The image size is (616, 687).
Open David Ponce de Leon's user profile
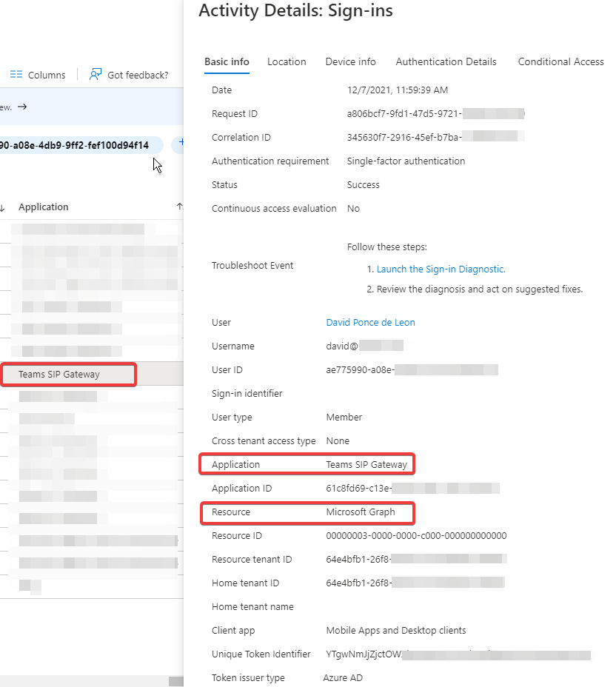[370, 322]
